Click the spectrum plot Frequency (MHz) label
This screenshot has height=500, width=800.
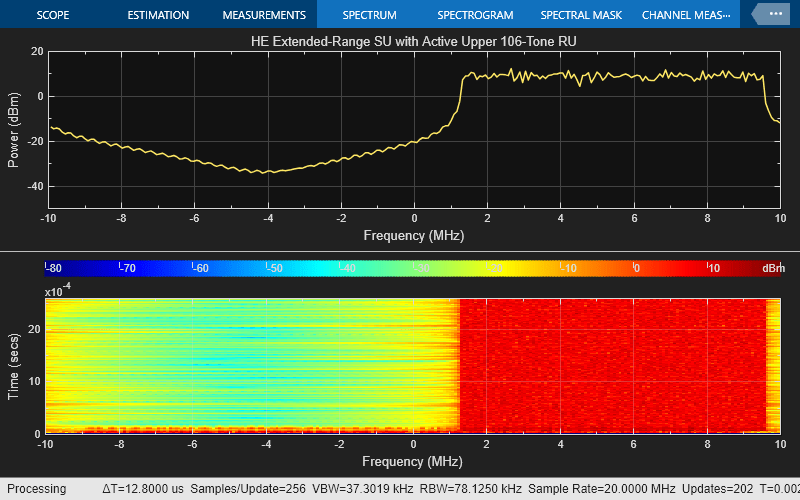point(414,235)
